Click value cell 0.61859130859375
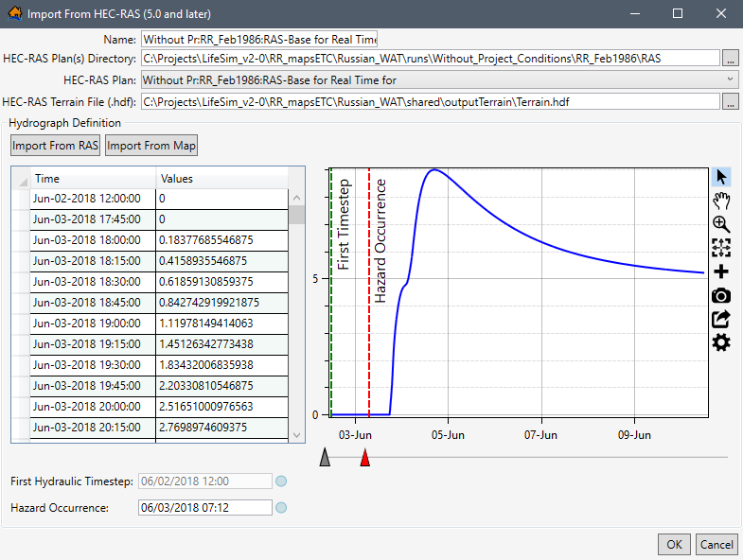Image resolution: width=743 pixels, height=560 pixels. pyautogui.click(x=222, y=282)
